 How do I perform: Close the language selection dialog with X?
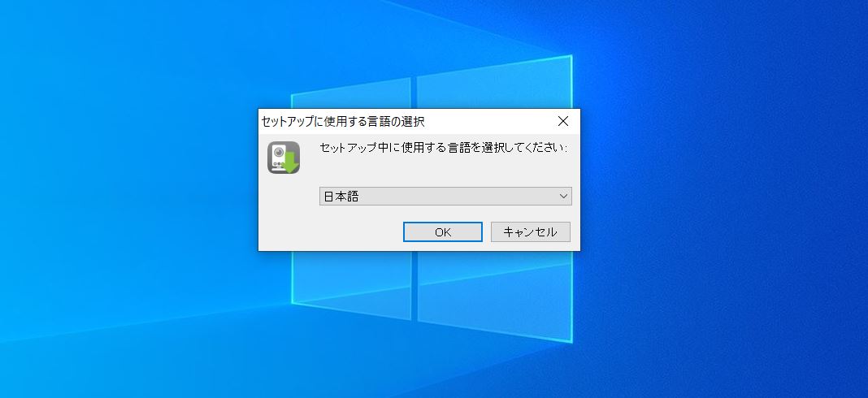click(x=563, y=121)
